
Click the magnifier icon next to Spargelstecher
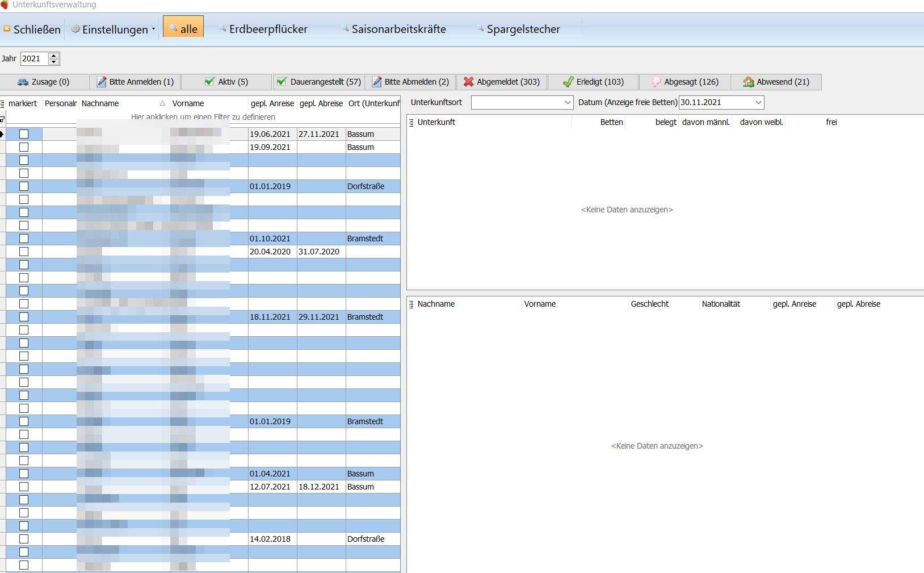pos(480,28)
